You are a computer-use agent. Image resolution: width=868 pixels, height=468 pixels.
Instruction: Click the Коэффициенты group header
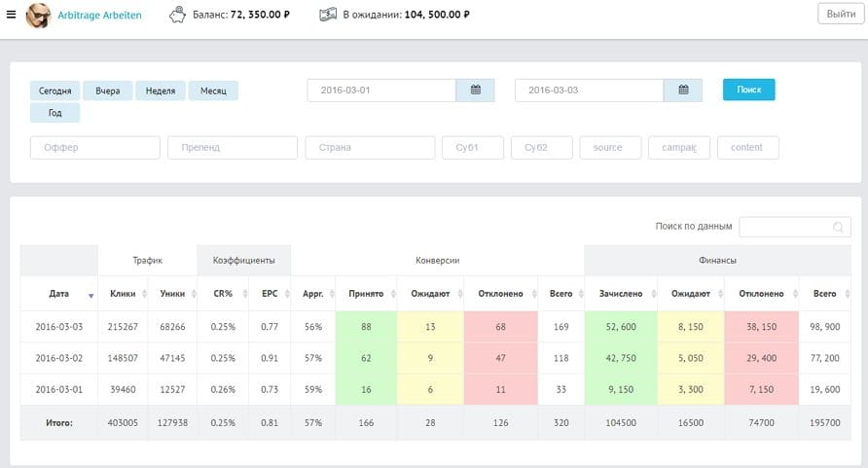pyautogui.click(x=243, y=261)
